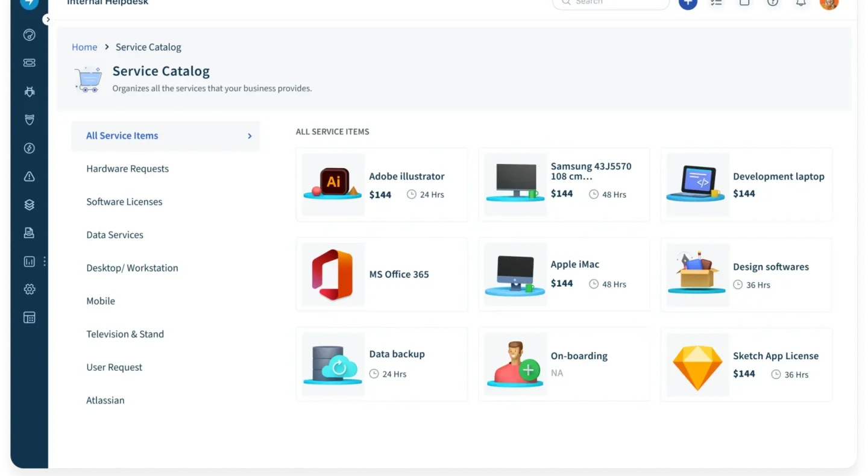Click the Home breadcrumb link

click(84, 47)
